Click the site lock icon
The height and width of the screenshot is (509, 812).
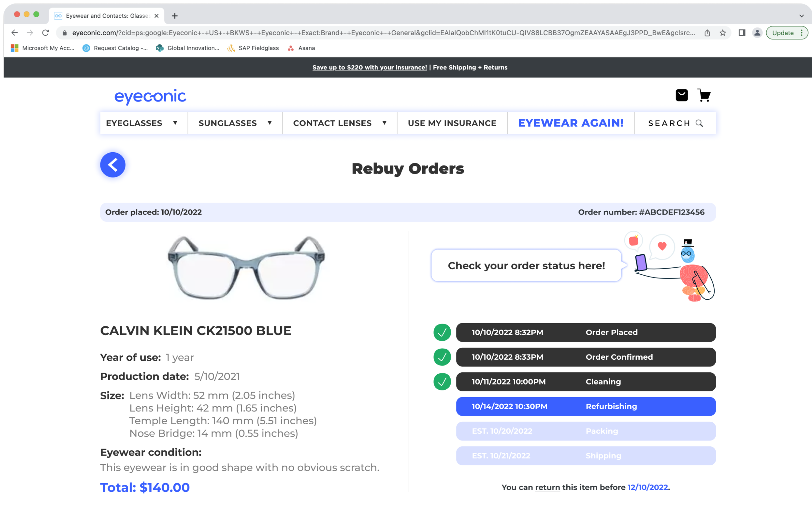[x=65, y=33]
